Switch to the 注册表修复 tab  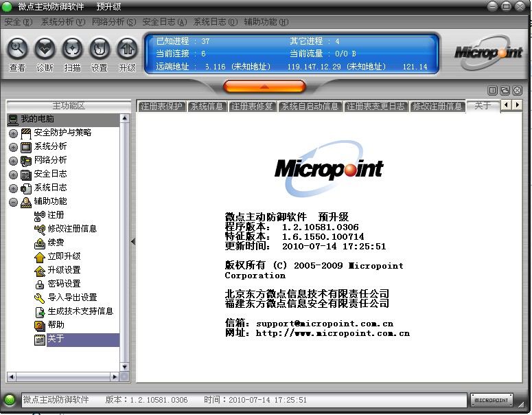[x=253, y=106]
